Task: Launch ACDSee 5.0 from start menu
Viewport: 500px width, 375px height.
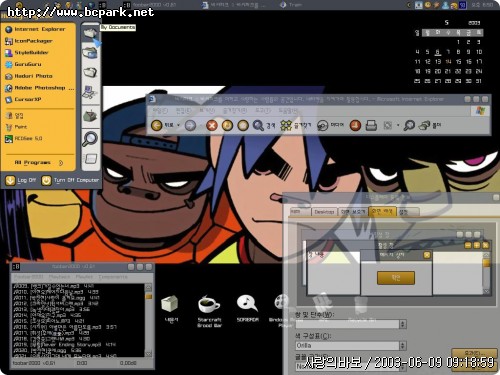Action: point(24,139)
